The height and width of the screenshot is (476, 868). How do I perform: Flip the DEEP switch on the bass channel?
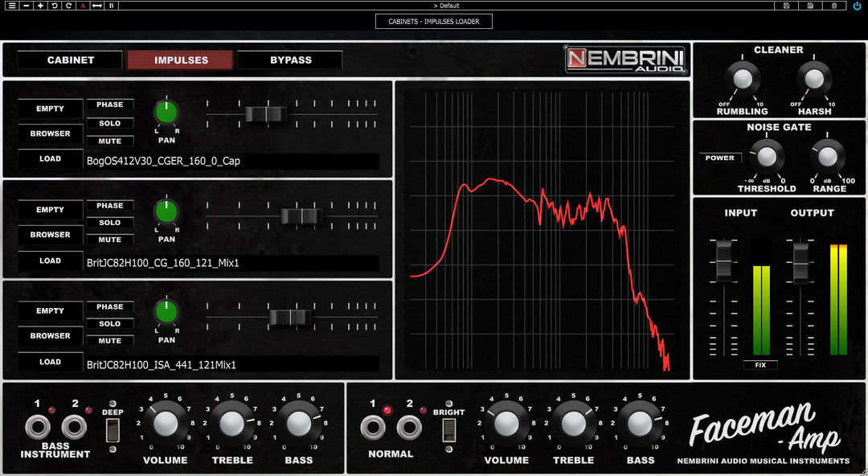(113, 430)
